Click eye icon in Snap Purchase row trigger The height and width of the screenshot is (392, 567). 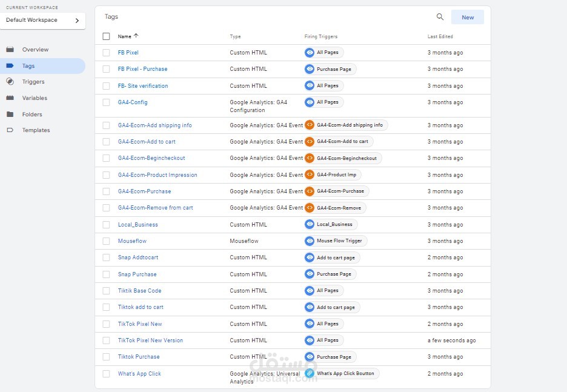(310, 274)
